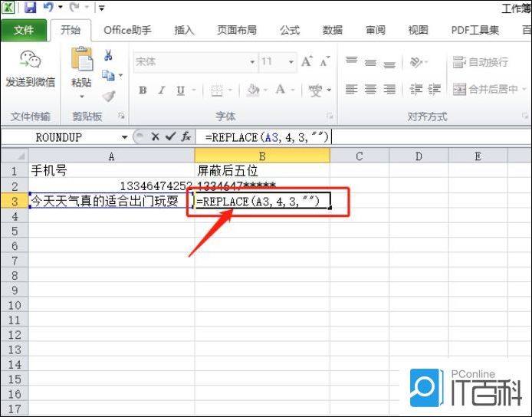The width and height of the screenshot is (532, 417).
Task: Toggle Middle Align
Action: (370, 62)
